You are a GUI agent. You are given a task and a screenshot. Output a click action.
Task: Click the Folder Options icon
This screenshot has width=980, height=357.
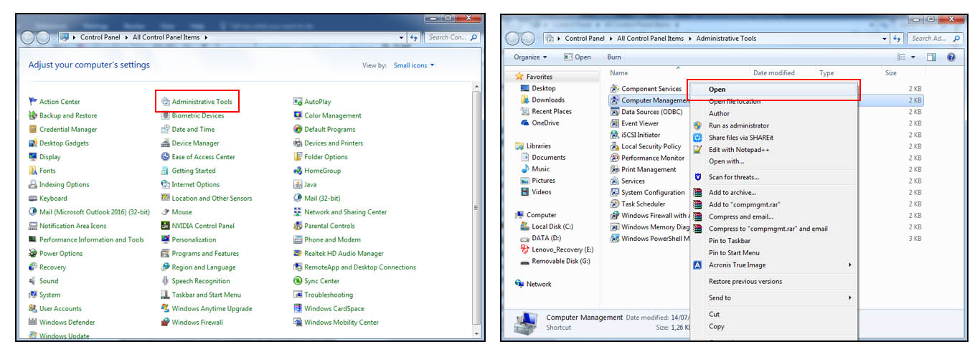coord(298,157)
